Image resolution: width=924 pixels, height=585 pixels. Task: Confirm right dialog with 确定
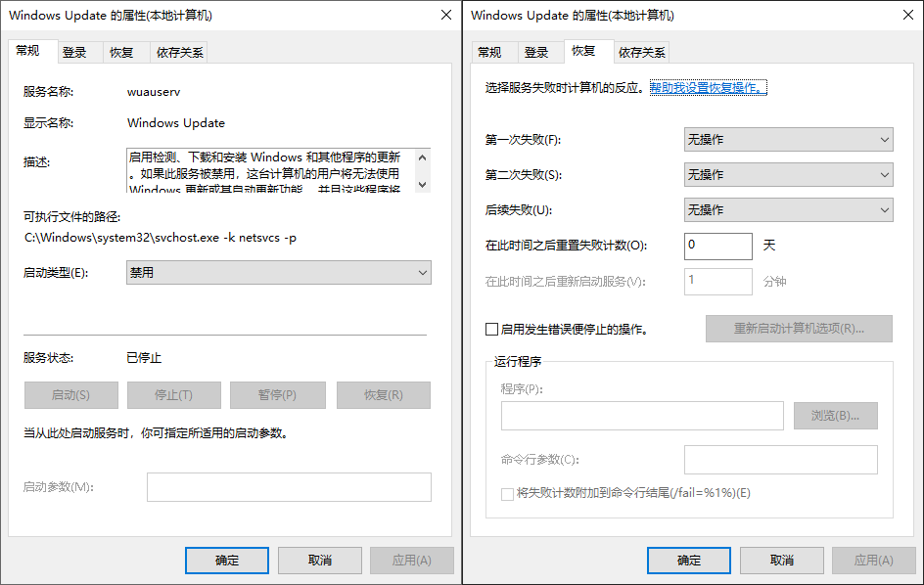coord(689,561)
